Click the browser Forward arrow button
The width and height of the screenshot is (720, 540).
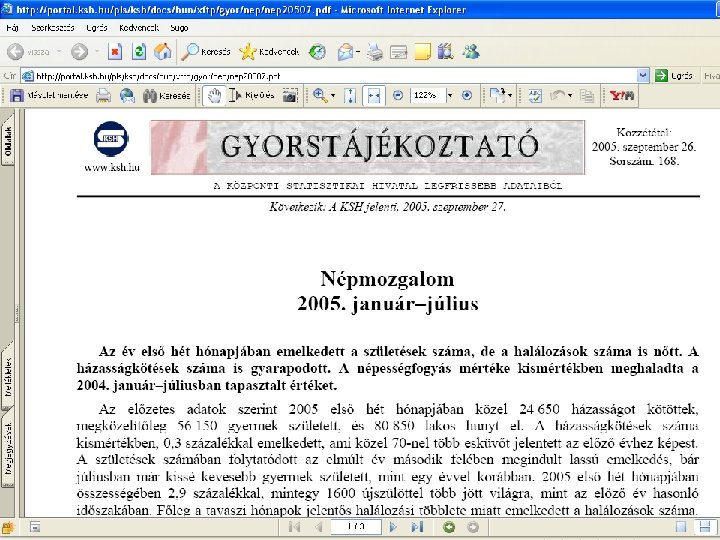[x=79, y=52]
